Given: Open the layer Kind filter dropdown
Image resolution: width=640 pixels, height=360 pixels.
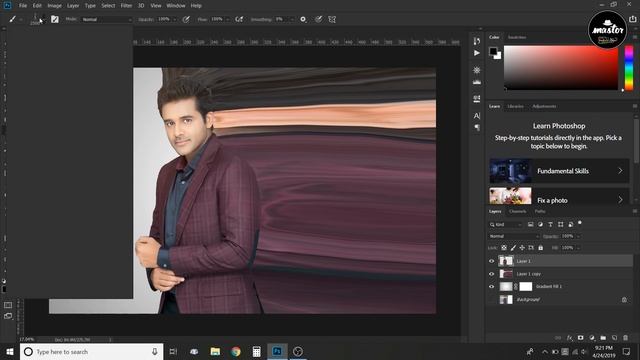Looking at the screenshot, I should coord(506,224).
